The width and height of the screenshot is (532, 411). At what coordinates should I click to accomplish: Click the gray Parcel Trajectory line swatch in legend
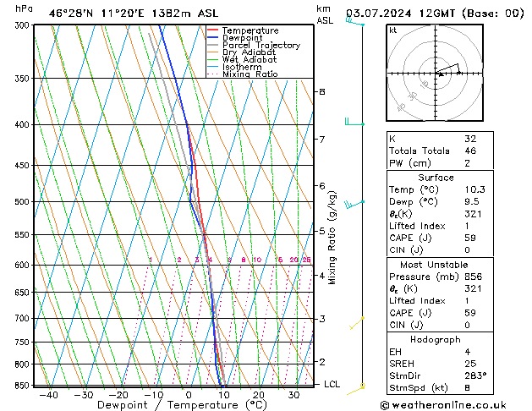coord(212,45)
